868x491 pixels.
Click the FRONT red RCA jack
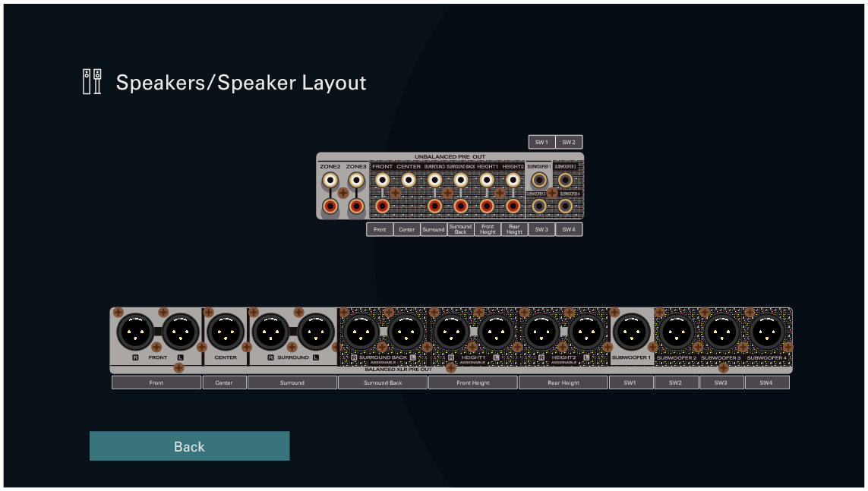[382, 206]
